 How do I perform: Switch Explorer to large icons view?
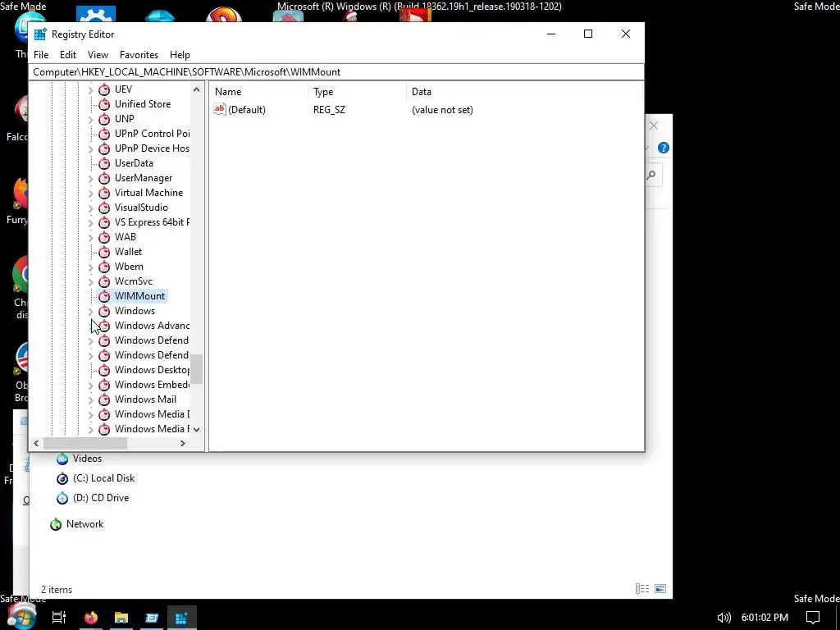[x=660, y=589]
